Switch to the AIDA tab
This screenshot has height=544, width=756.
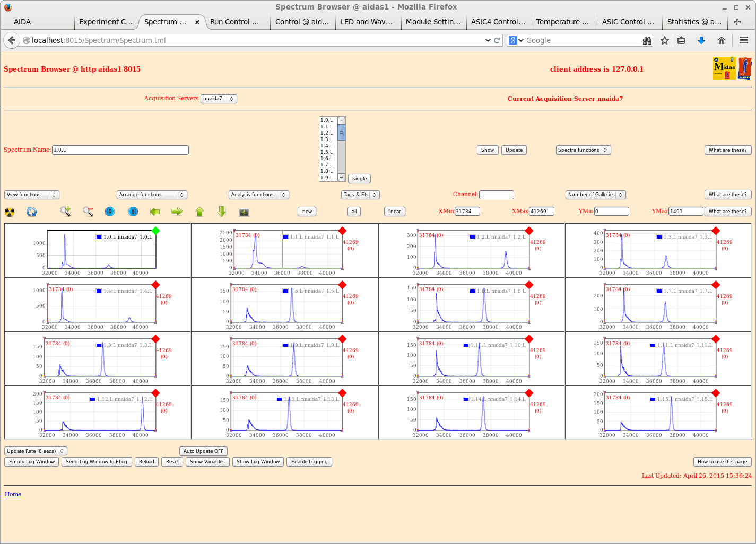(x=38, y=22)
